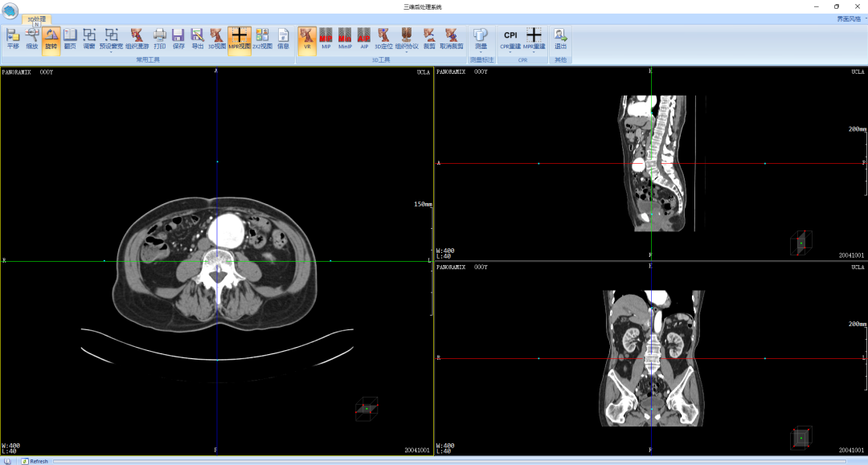Select the 缩放 zoom tool
Image resolution: width=868 pixels, height=465 pixels.
tap(32, 39)
